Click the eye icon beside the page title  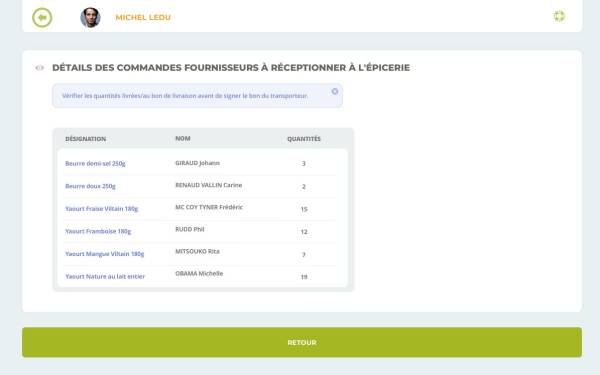39,68
